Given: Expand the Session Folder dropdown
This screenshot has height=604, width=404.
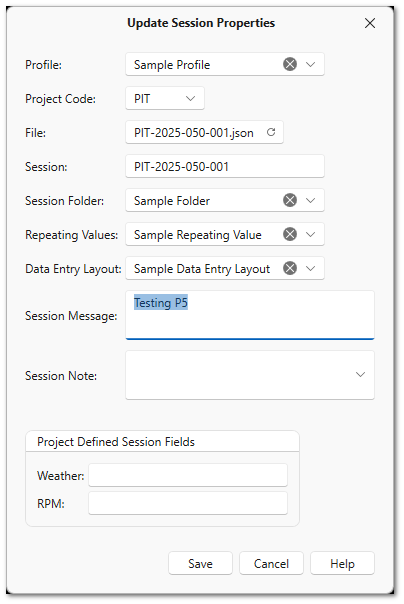Looking at the screenshot, I should [x=310, y=200].
